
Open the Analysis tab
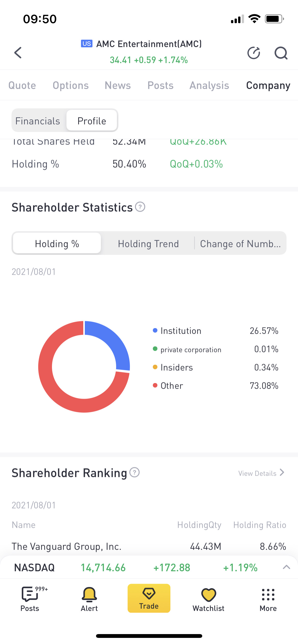point(209,85)
